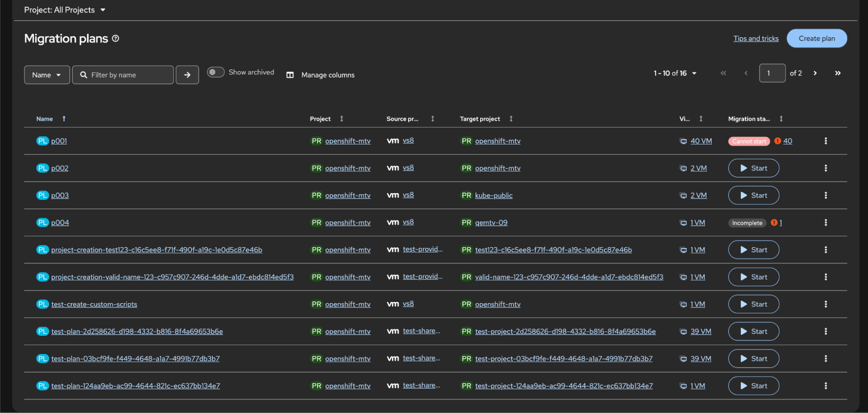Jump to last page double arrow

[838, 73]
